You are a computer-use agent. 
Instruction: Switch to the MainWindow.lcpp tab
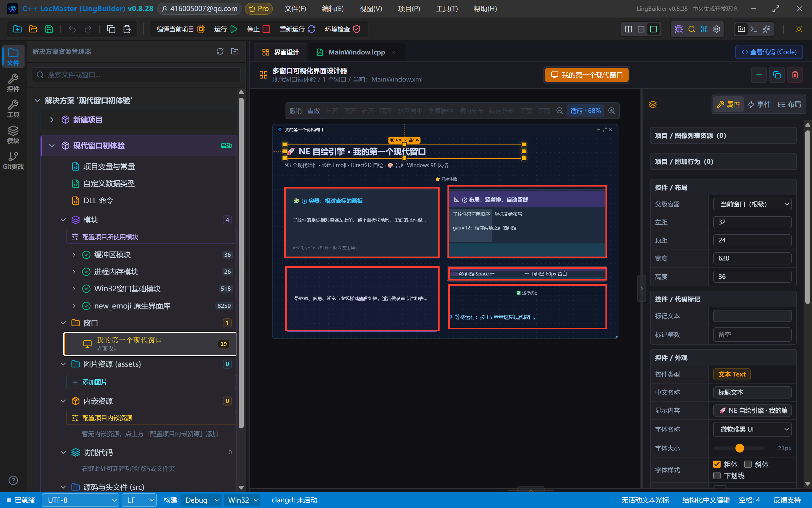coord(356,52)
